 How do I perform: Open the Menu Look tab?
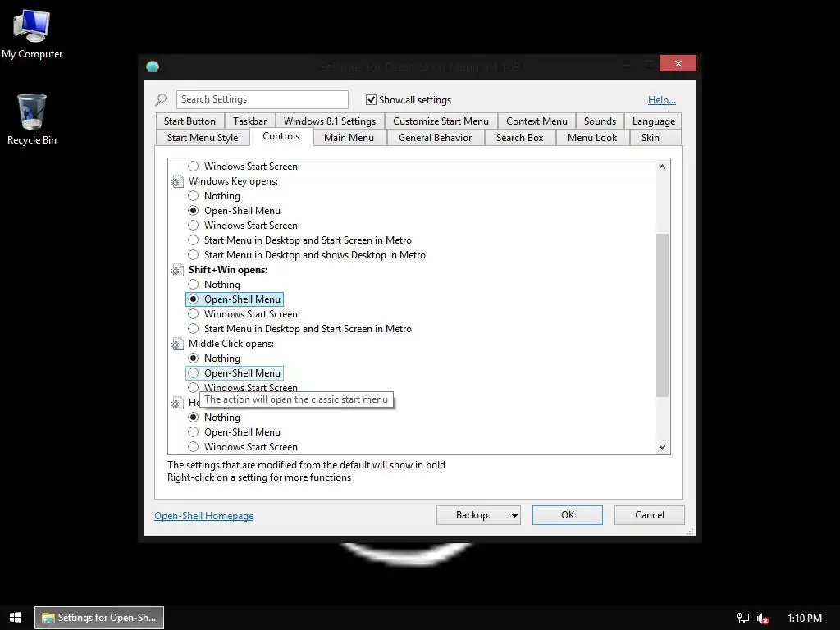[592, 138]
